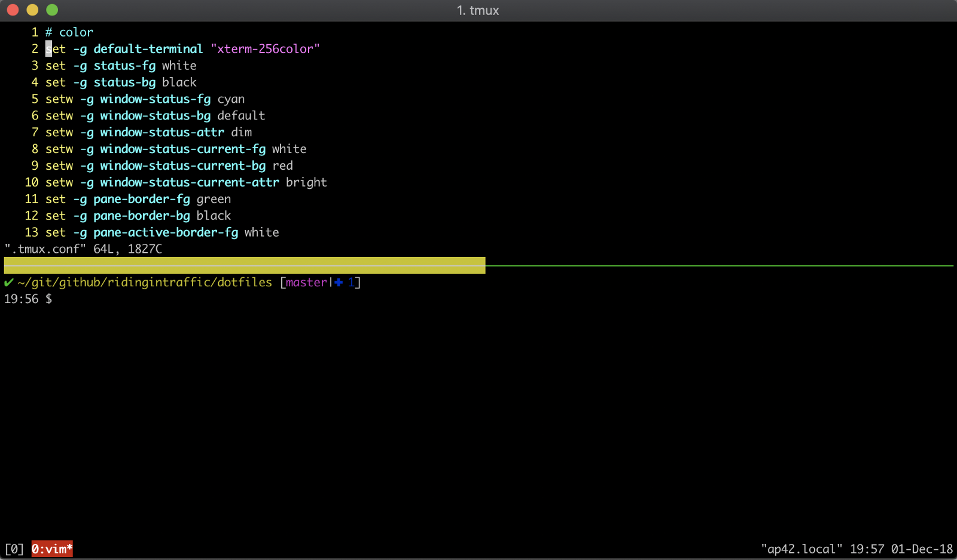Image resolution: width=957 pixels, height=560 pixels.
Task: Click the [0] tmux session indicator
Action: coord(14,549)
